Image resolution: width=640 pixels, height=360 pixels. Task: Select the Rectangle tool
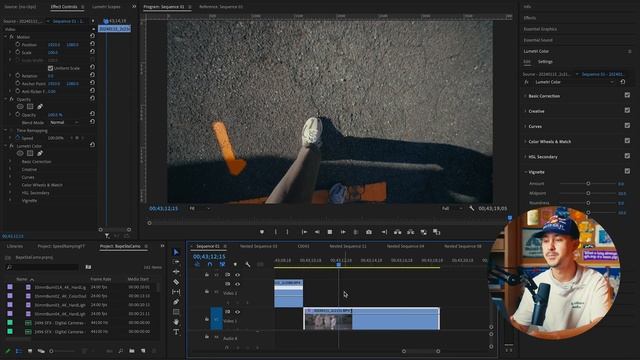tap(176, 312)
